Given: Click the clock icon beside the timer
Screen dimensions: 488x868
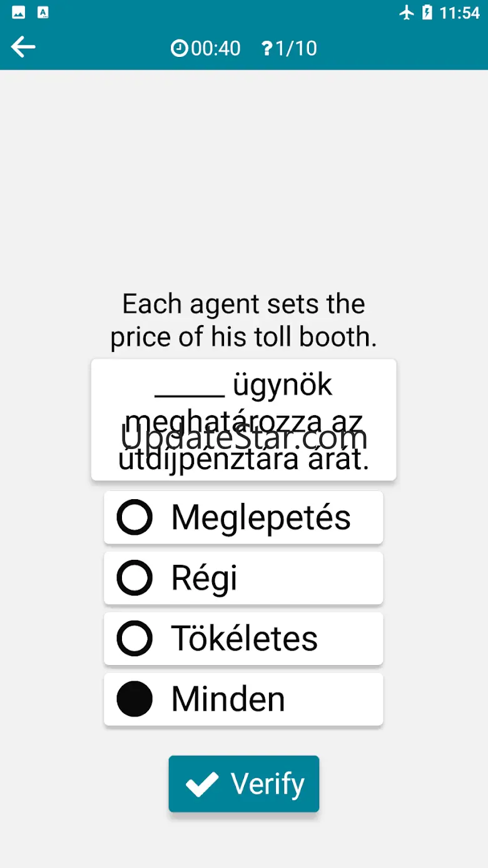Looking at the screenshot, I should point(180,48).
